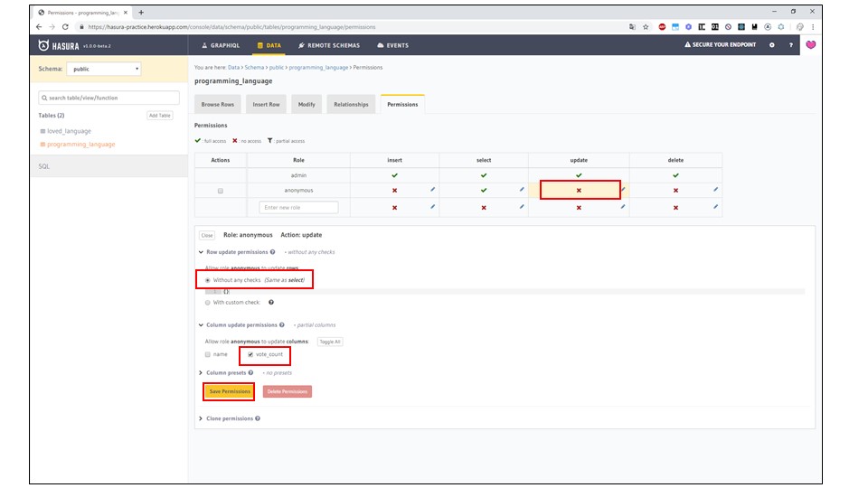This screenshot has width=868, height=488.
Task: Click help icon next to With custom check
Action: (271, 302)
